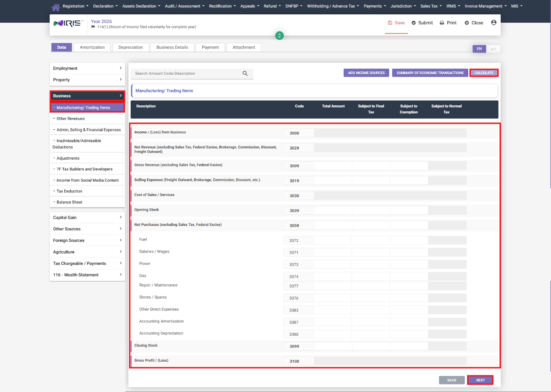Click the Next button
The height and width of the screenshot is (392, 551).
pos(480,380)
